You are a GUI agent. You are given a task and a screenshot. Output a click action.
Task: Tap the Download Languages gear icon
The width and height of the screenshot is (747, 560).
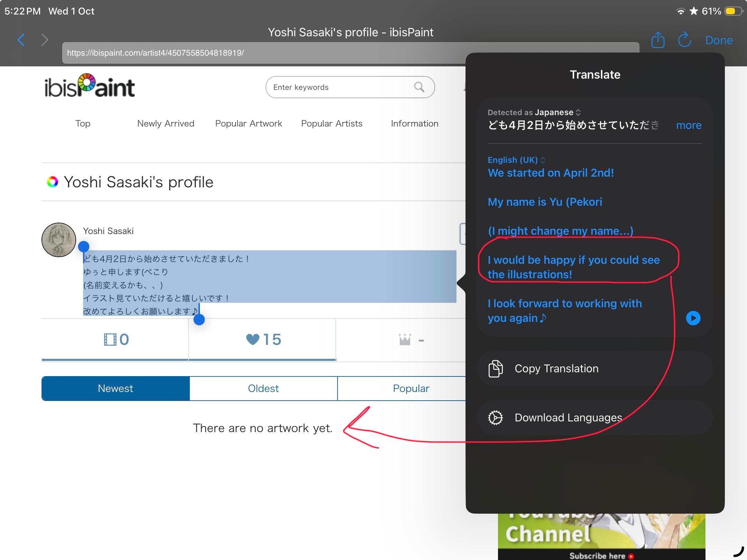coord(496,418)
